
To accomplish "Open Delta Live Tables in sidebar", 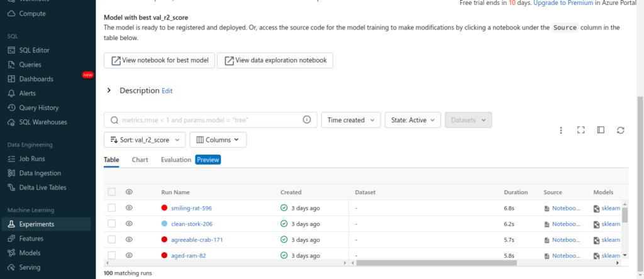I will click(x=43, y=187).
